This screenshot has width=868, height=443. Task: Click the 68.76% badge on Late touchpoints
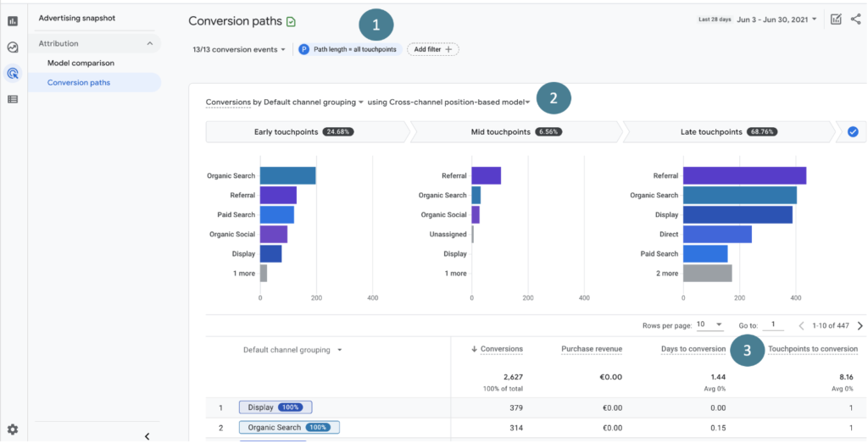pos(762,132)
